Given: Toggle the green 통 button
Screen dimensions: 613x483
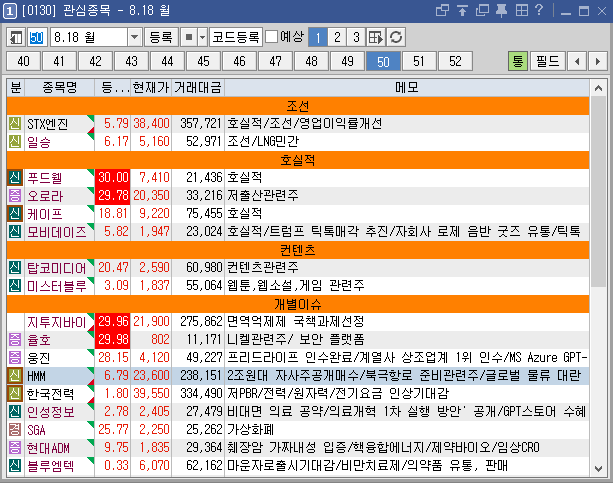Looking at the screenshot, I should click(x=518, y=61).
